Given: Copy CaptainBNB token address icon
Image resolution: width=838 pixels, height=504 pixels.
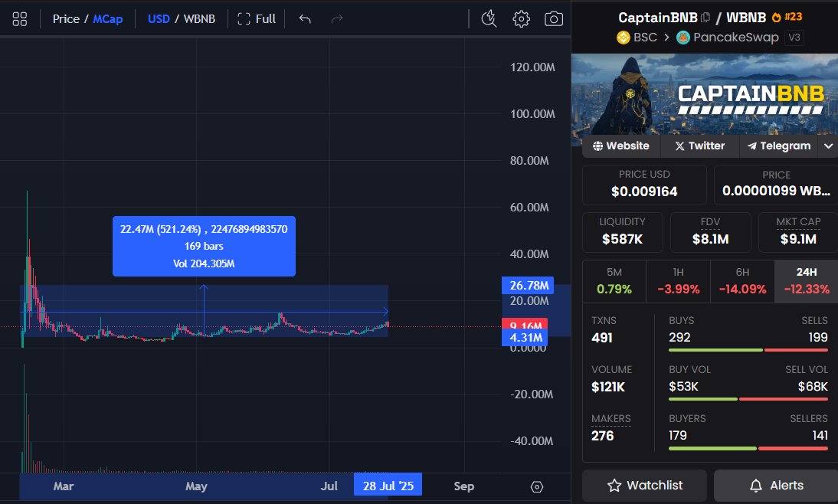Looking at the screenshot, I should click(705, 18).
